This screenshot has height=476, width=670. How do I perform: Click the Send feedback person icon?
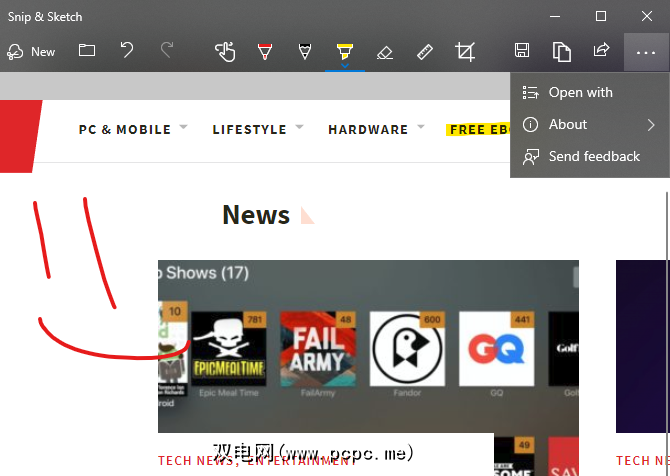(530, 157)
